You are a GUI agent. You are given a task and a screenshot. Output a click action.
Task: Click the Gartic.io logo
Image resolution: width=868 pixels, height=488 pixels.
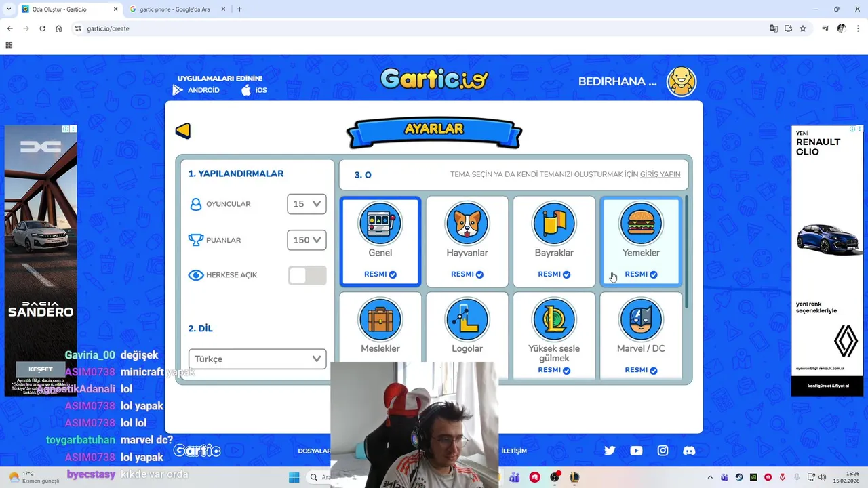434,79
